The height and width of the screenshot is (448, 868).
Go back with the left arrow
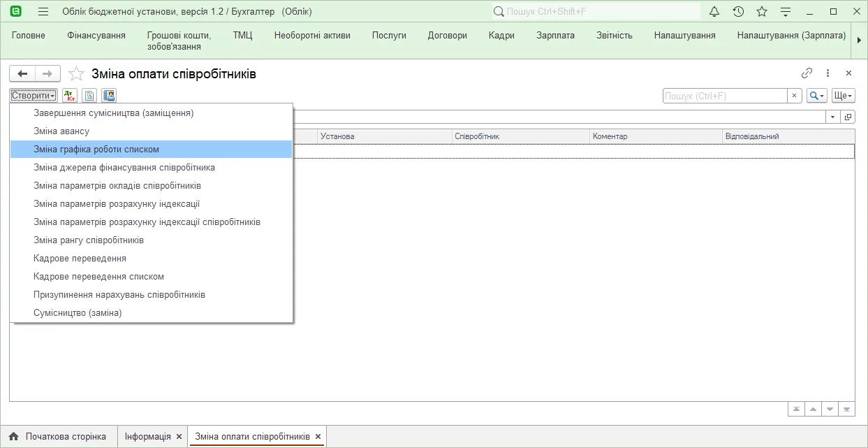(22, 73)
